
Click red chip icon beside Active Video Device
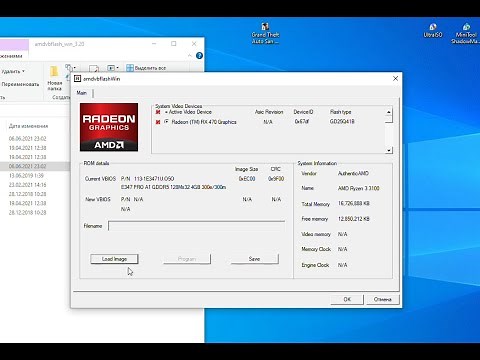[158, 112]
